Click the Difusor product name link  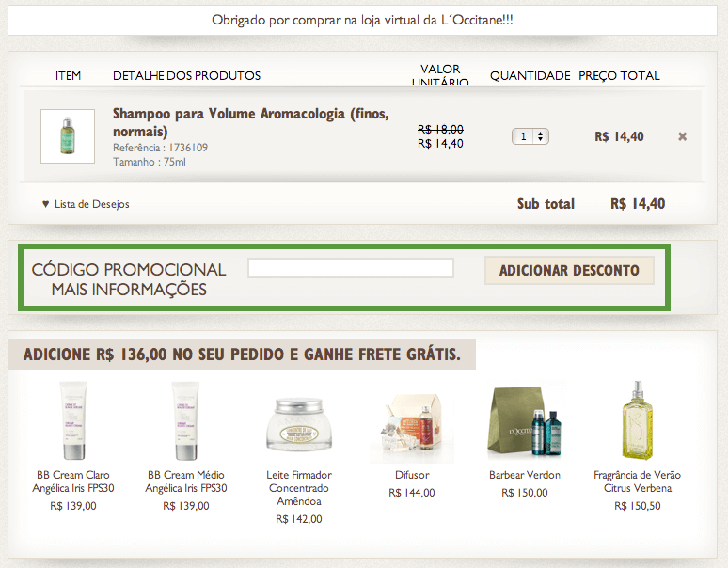coord(412,475)
